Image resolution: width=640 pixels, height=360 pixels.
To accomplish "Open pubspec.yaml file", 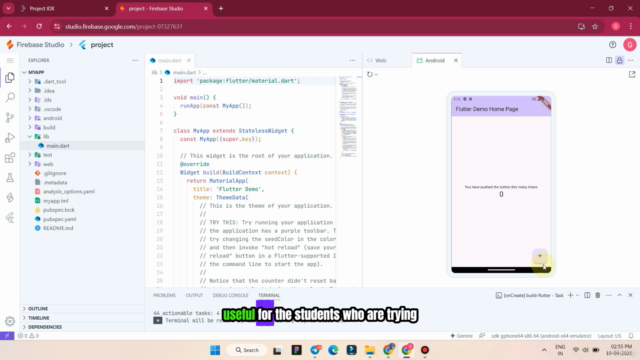I will tap(59, 219).
